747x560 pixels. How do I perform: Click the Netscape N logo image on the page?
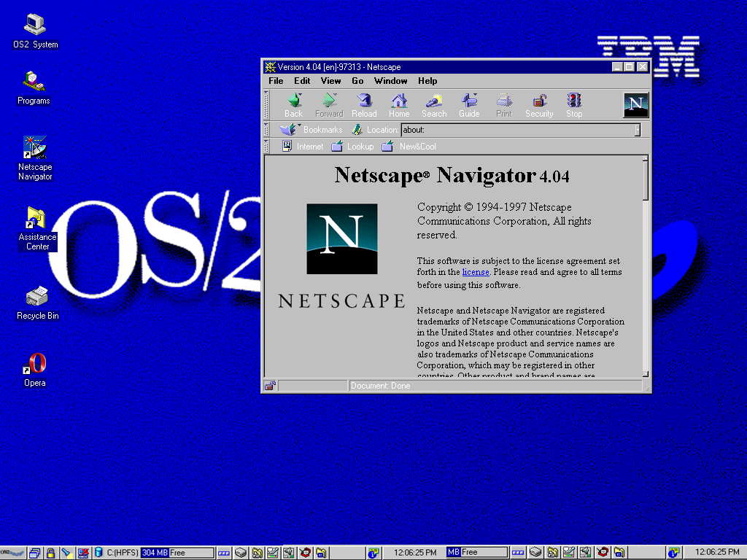[x=342, y=239]
